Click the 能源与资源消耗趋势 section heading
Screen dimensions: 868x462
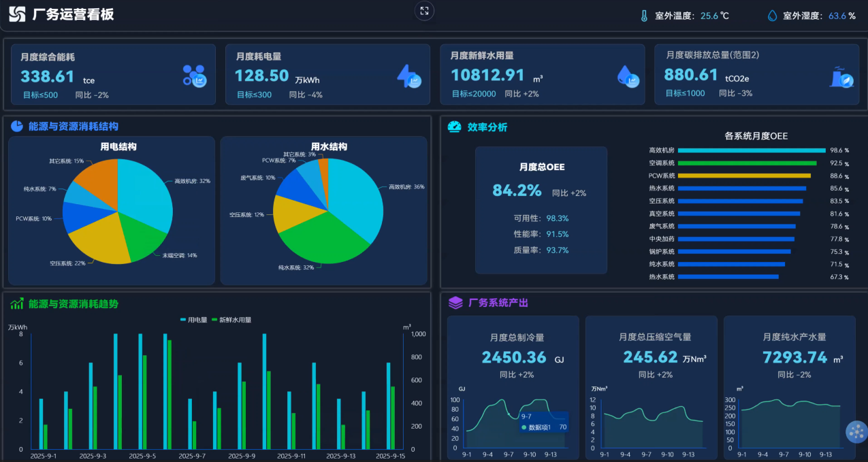point(74,303)
